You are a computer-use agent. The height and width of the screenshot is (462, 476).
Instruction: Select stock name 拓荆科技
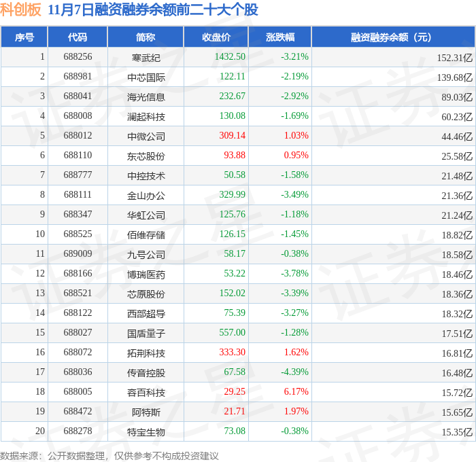click(146, 353)
